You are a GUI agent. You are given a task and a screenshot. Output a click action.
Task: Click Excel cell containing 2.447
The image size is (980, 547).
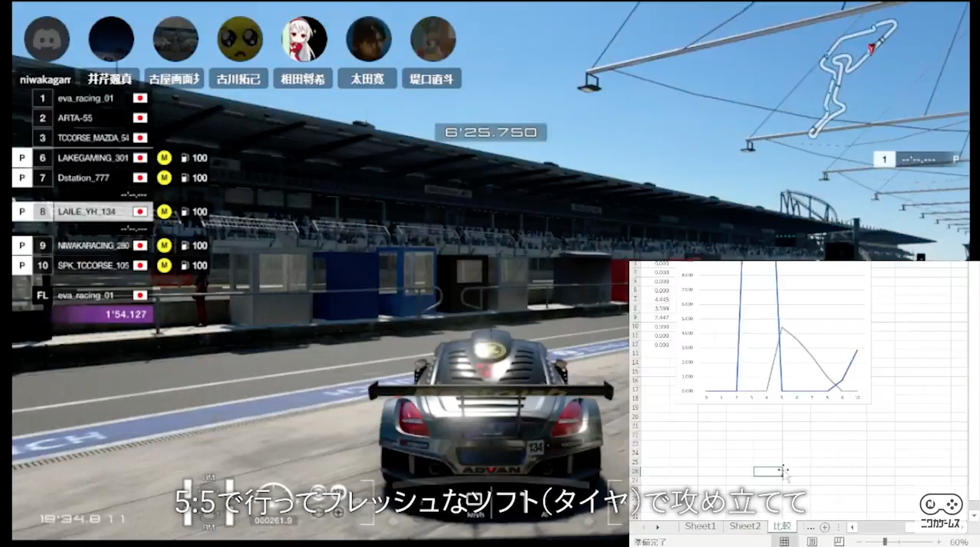coord(662,317)
